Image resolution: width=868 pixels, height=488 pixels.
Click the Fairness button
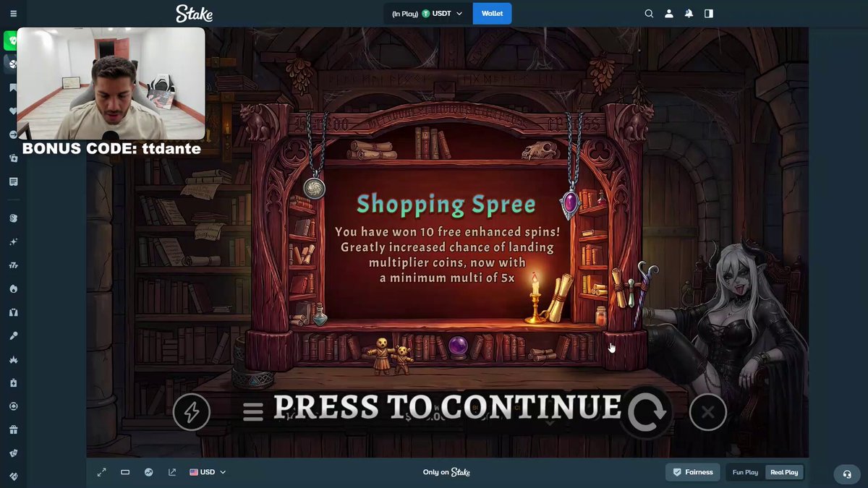692,472
